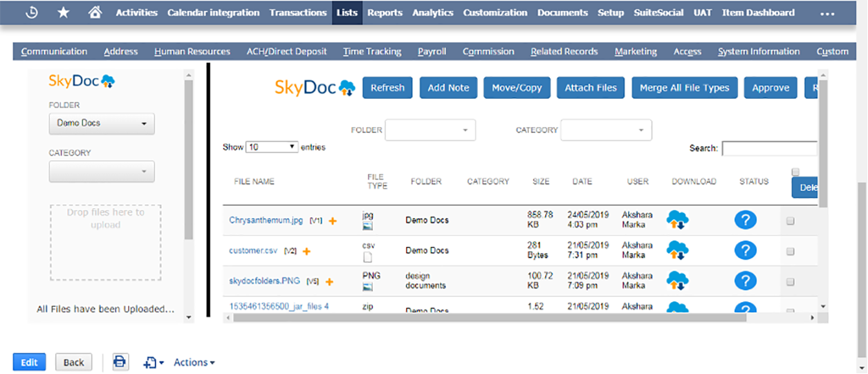Viewport: 868px width, 374px height.
Task: Click the Attach Files button
Action: point(591,88)
